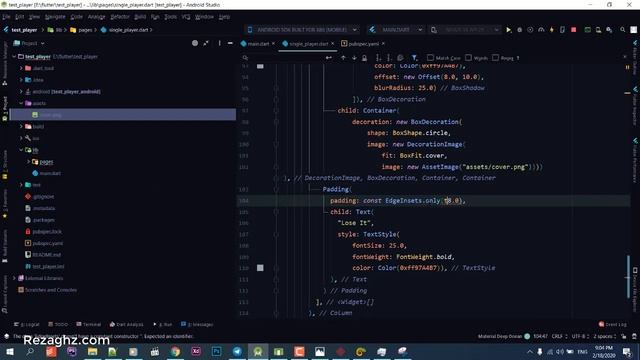The width and height of the screenshot is (640, 360).
Task: Click the Windows Start button
Action: [9, 351]
